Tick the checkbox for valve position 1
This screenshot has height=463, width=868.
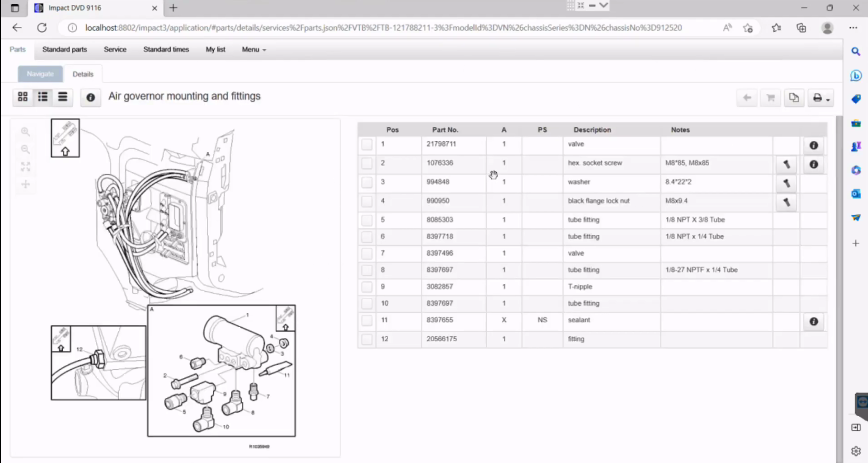pyautogui.click(x=367, y=145)
